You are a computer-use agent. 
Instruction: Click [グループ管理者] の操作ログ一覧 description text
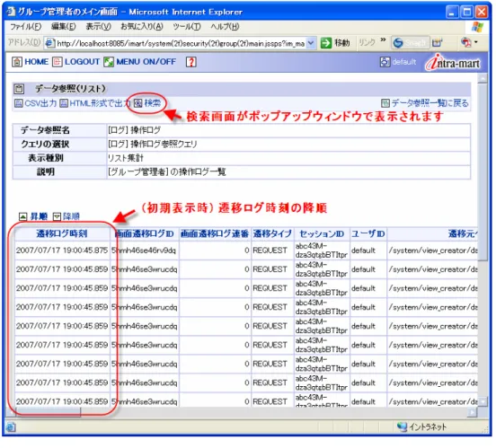point(167,172)
